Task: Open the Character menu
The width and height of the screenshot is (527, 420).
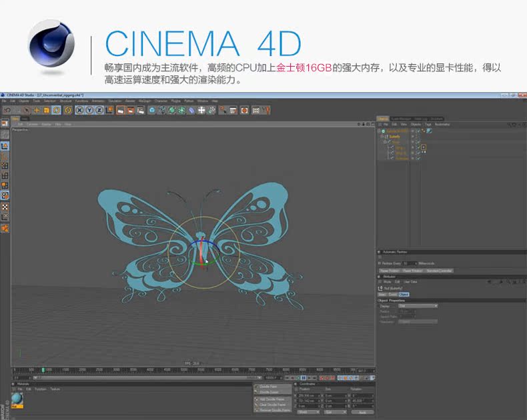Action: [161, 101]
